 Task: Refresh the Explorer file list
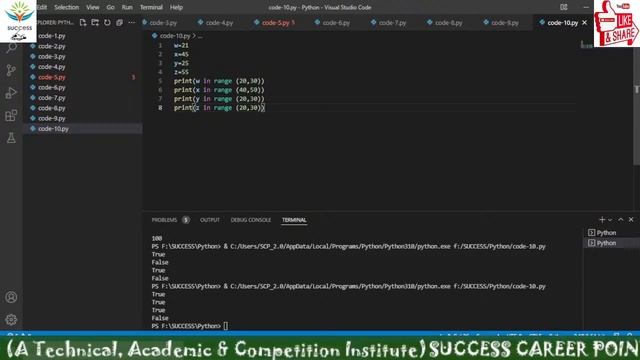(x=107, y=22)
